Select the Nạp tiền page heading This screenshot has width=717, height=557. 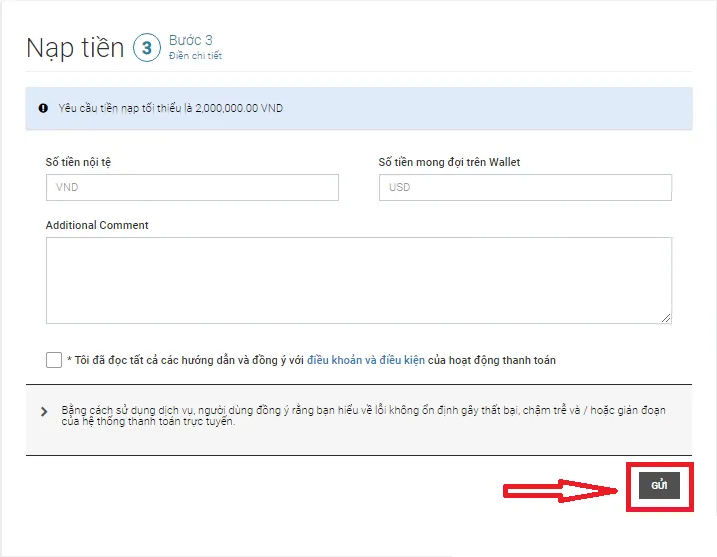pos(75,48)
